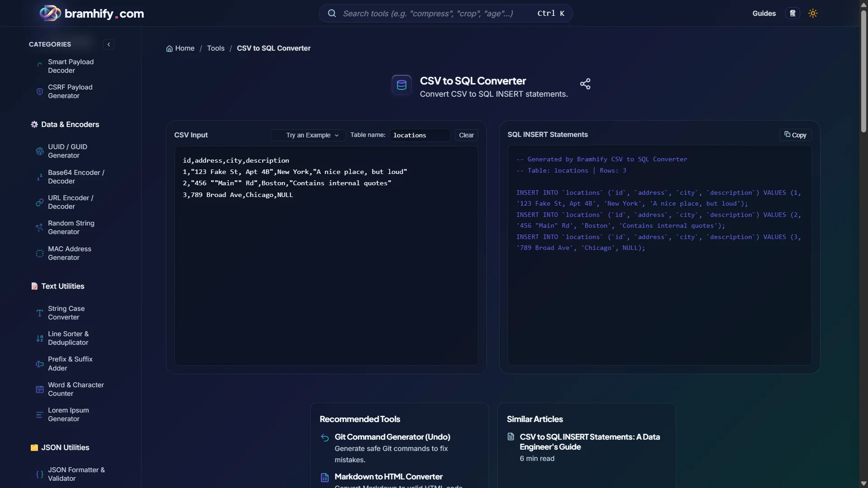Click the database icon of CSV to SQL Converter
The width and height of the screenshot is (868, 488).
[x=401, y=85]
